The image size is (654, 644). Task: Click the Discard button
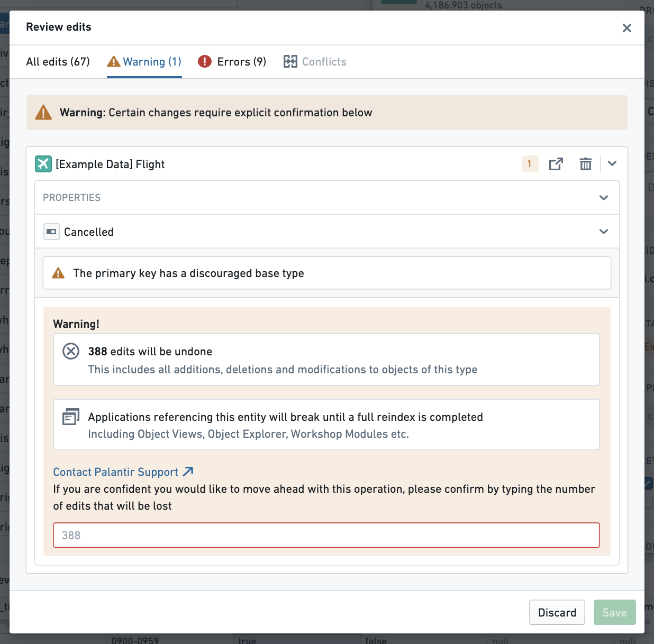(x=557, y=612)
